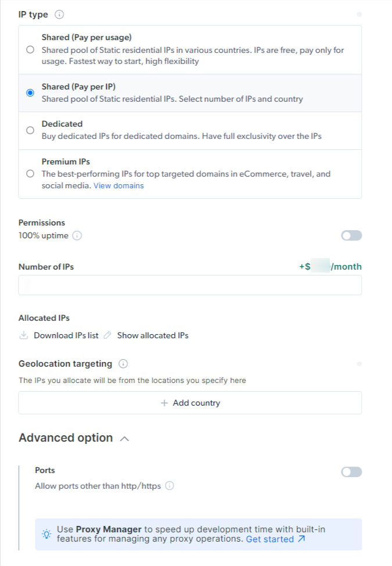Screen dimensions: 392x566
Task: Enable the 100% uptime toggle
Action: tap(351, 235)
